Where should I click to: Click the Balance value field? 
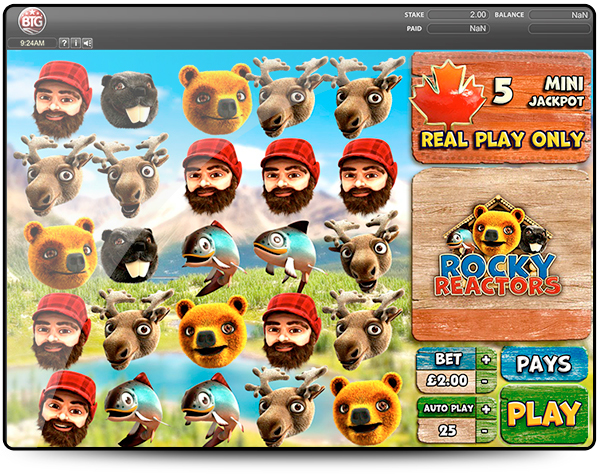pos(558,16)
